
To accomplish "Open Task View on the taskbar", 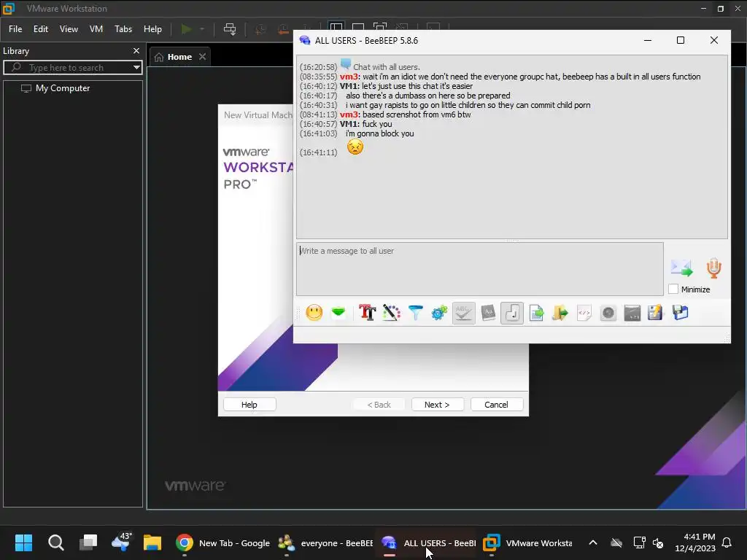I will coord(88,542).
